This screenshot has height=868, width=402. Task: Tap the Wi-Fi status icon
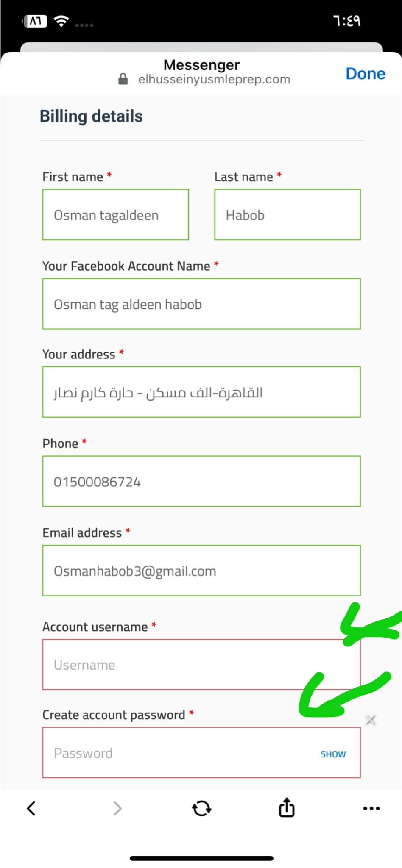click(x=61, y=21)
